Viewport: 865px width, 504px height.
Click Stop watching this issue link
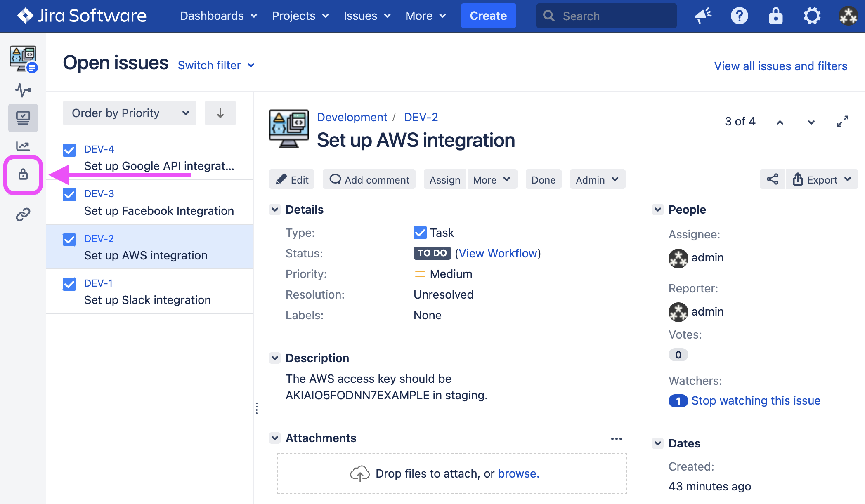coord(756,400)
